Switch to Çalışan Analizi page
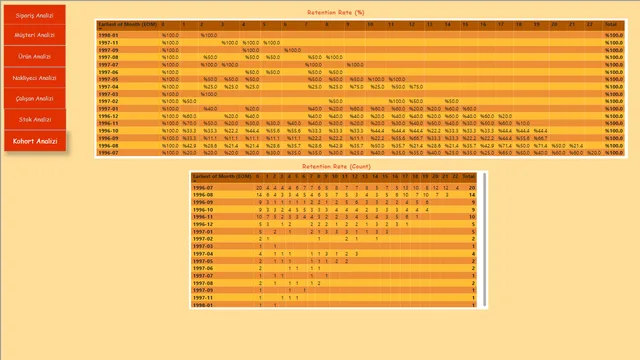 click(35, 98)
